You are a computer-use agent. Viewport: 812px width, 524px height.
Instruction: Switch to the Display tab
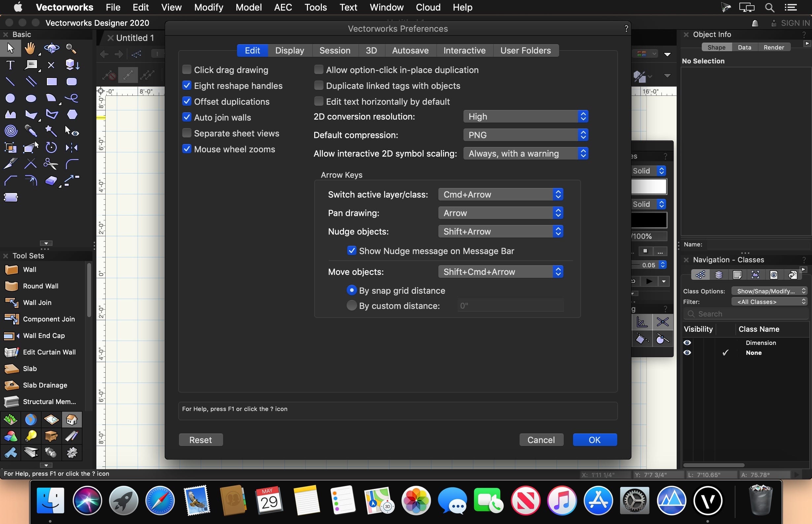tap(289, 51)
